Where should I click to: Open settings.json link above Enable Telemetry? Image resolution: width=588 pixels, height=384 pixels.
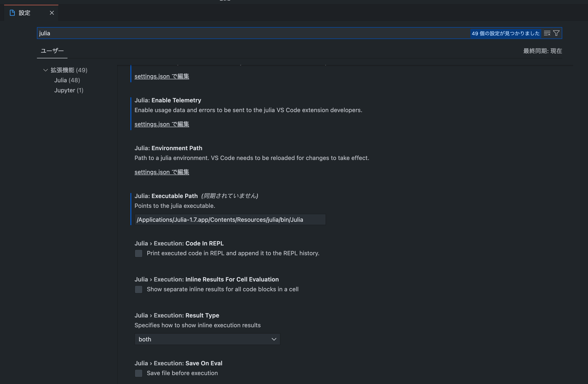pyautogui.click(x=162, y=76)
